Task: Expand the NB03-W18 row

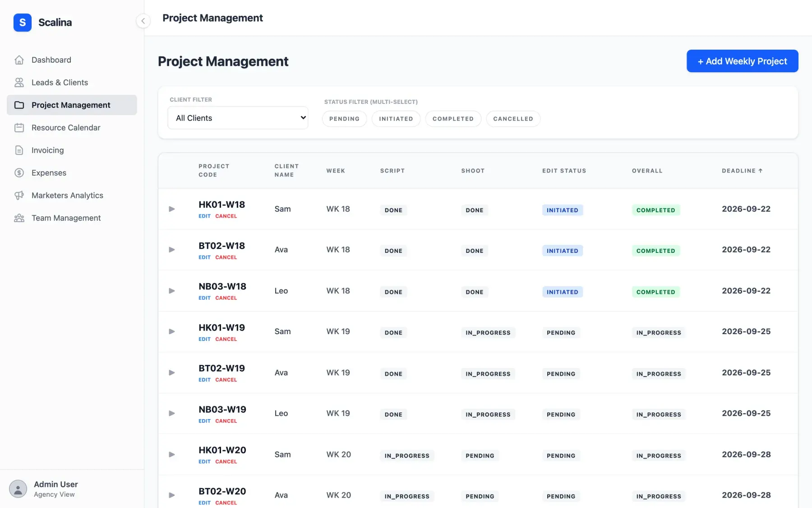Action: tap(171, 290)
